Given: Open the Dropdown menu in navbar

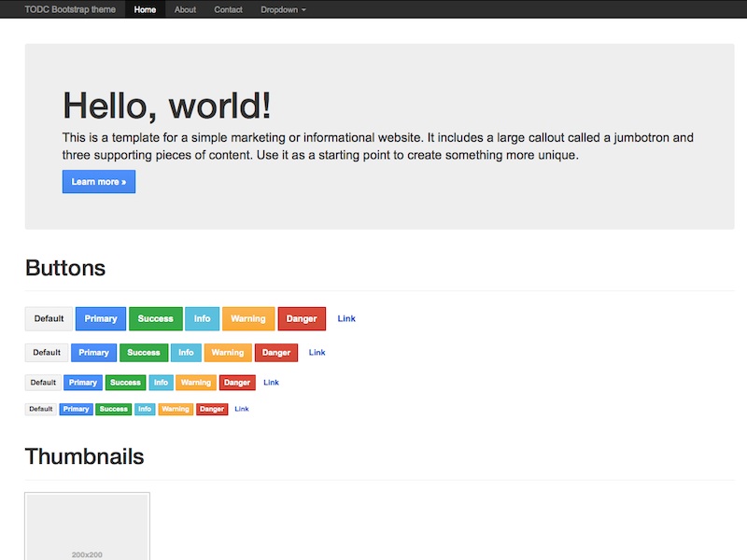Looking at the screenshot, I should point(282,9).
